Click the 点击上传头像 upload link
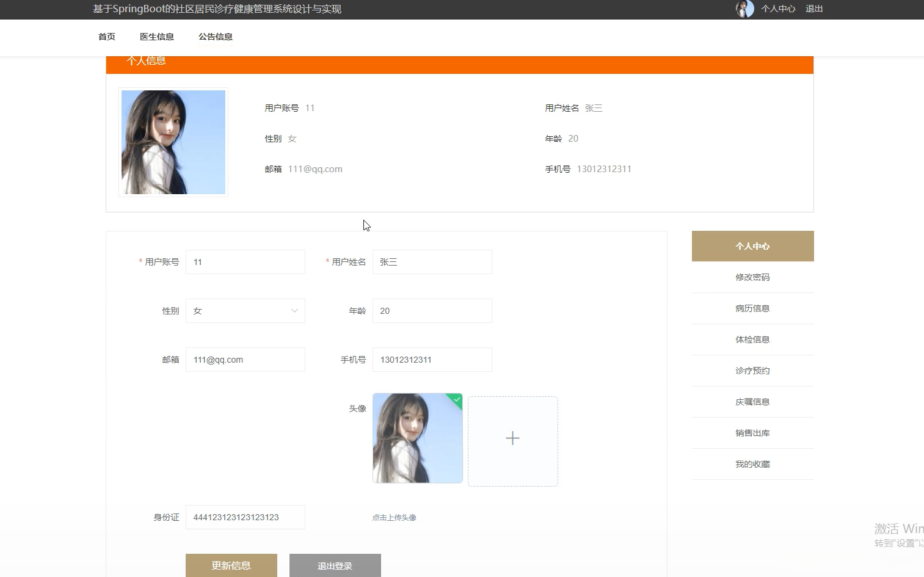 coord(394,517)
